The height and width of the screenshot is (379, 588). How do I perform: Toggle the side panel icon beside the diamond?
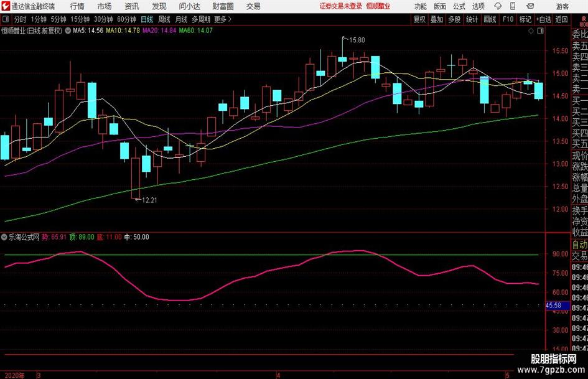click(540, 31)
